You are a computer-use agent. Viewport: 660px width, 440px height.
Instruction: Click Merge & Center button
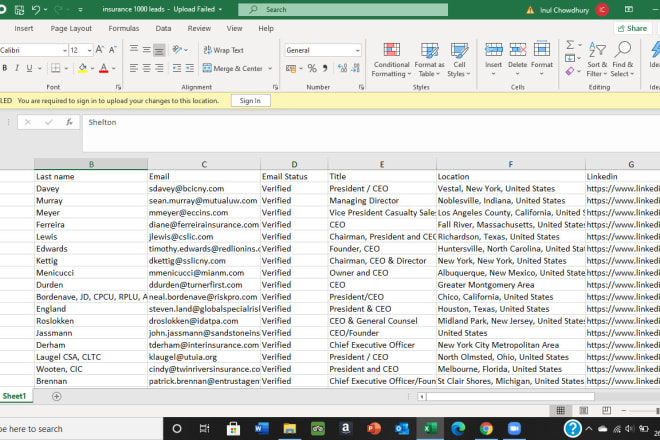pyautogui.click(x=233, y=68)
